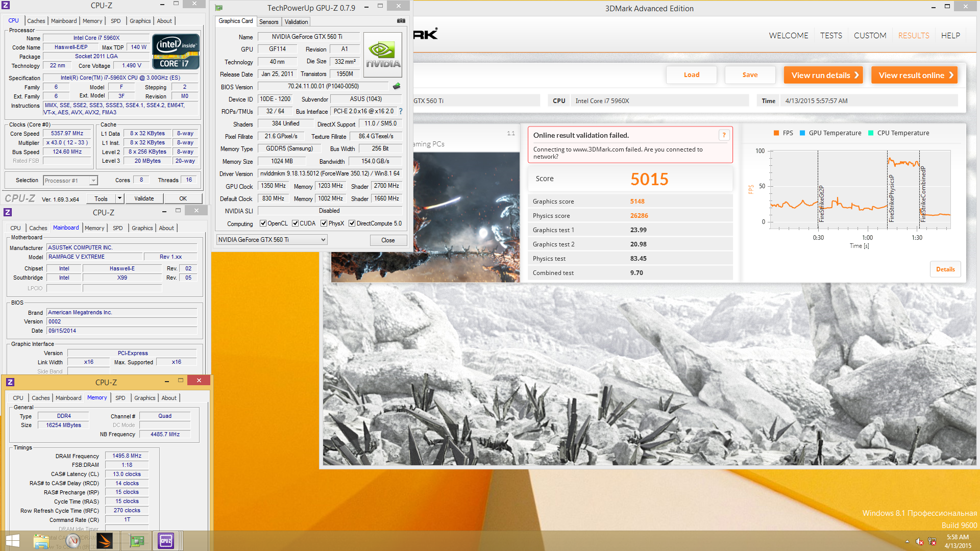Click the overall score 5015
The width and height of the screenshot is (980, 551).
click(649, 179)
